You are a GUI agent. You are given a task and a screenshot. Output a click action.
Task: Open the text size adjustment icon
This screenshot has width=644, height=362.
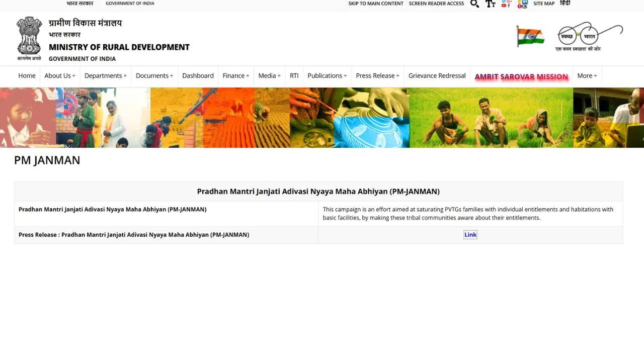[x=490, y=4]
